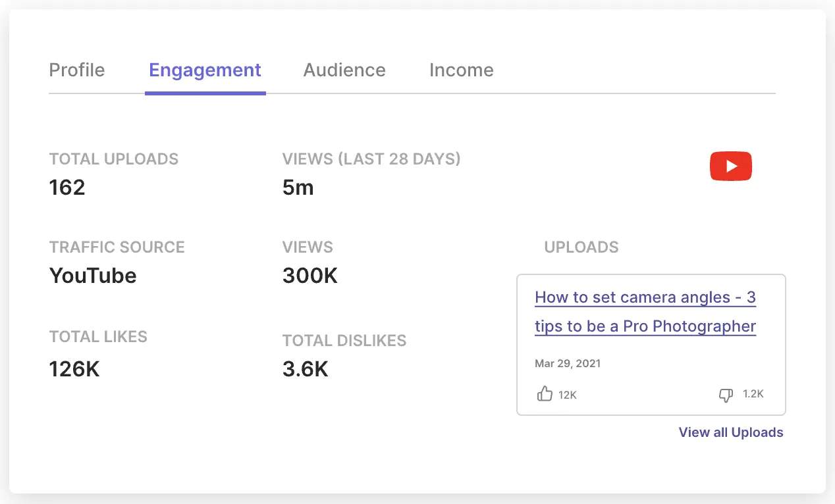Click the 3.6K total dislikes value

306,369
